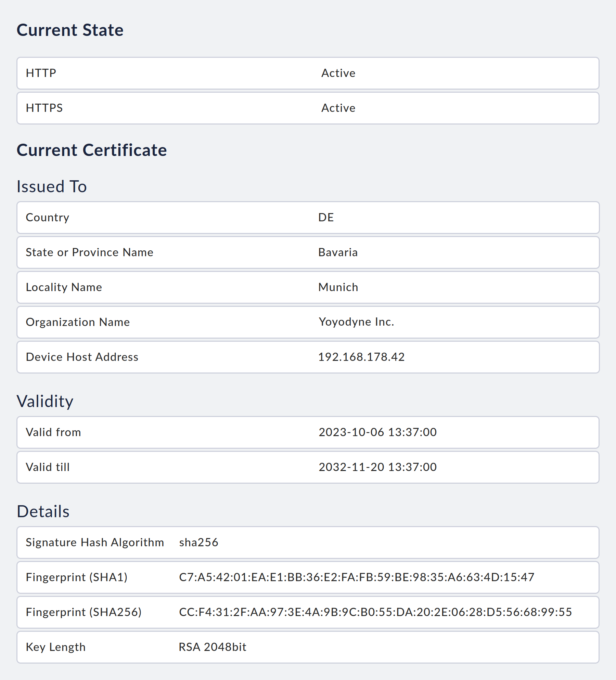Click the 'Current State' heading
Image resolution: width=616 pixels, height=680 pixels.
pos(70,30)
